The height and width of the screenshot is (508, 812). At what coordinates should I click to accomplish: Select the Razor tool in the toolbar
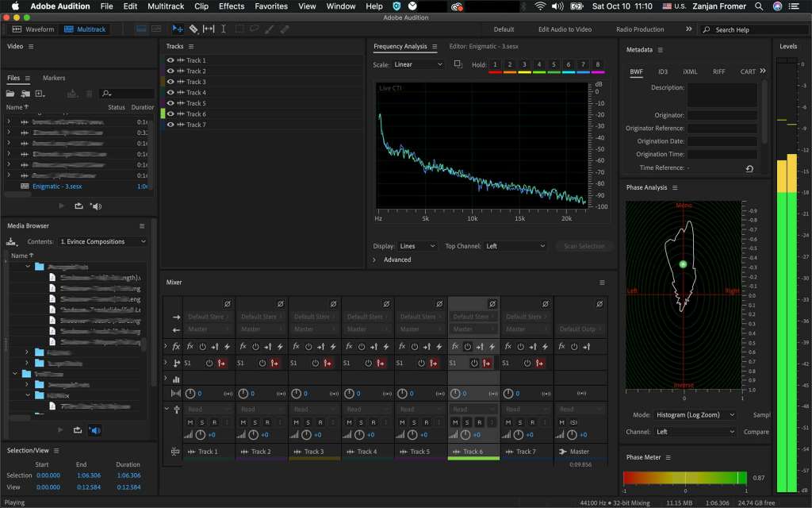(193, 29)
